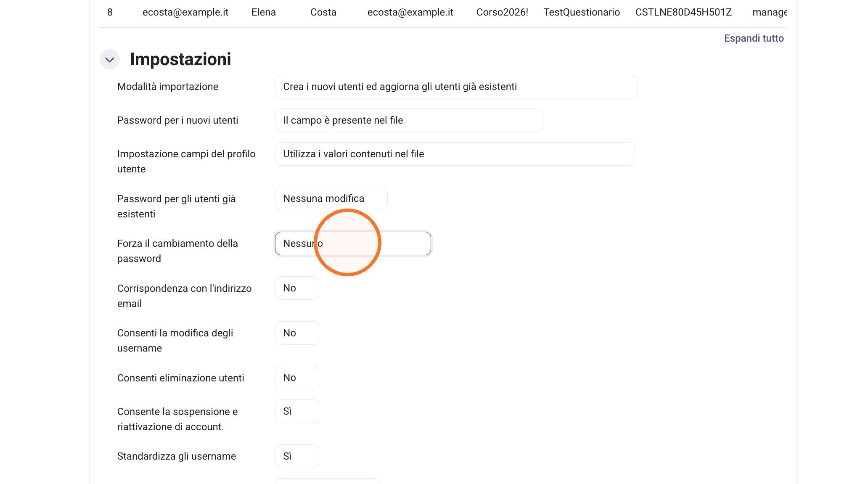Click the Corso2026! password cell

[502, 12]
